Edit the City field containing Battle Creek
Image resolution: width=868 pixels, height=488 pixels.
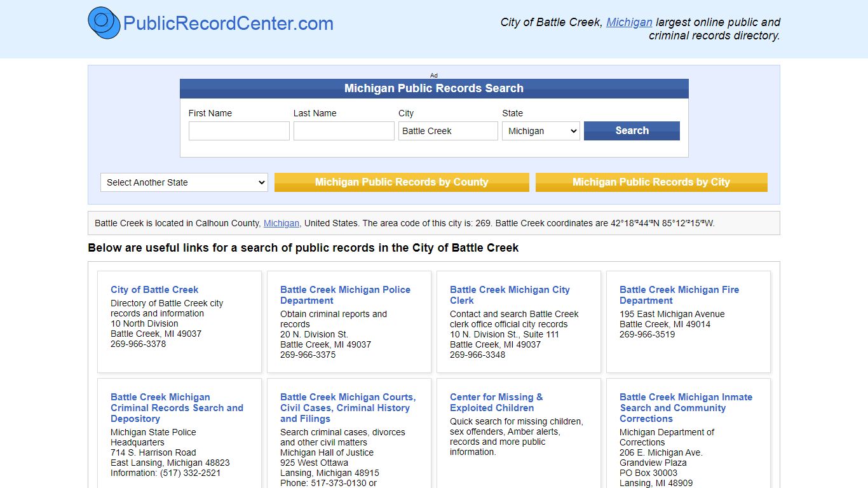point(448,131)
